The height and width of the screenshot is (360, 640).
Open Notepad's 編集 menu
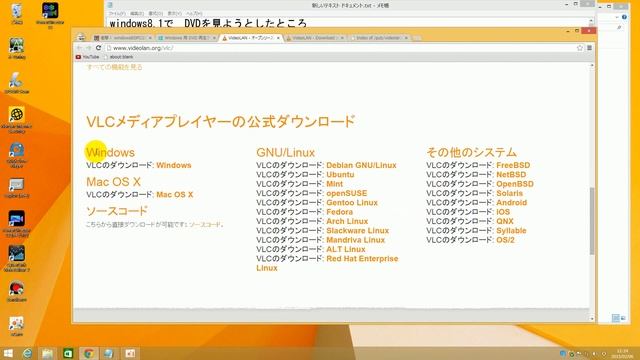137,13
